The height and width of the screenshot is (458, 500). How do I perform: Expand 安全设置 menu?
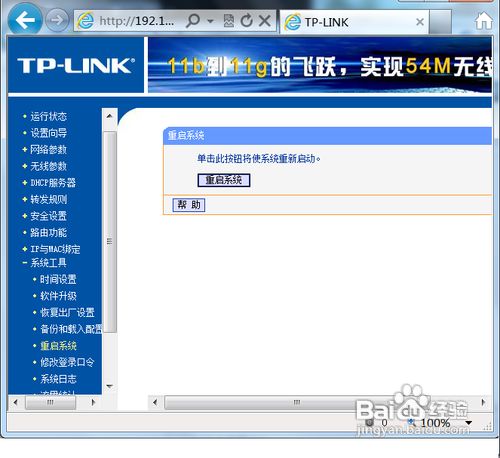coord(49,216)
